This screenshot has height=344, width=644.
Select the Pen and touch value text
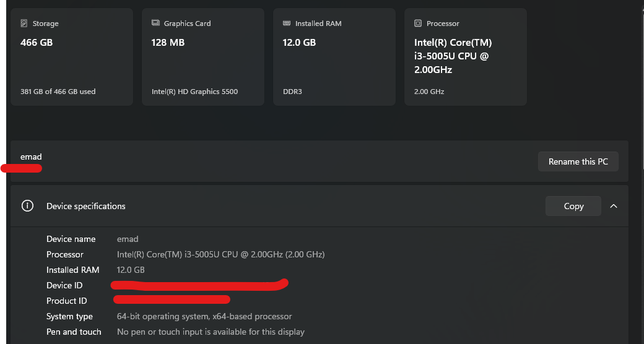pos(211,332)
